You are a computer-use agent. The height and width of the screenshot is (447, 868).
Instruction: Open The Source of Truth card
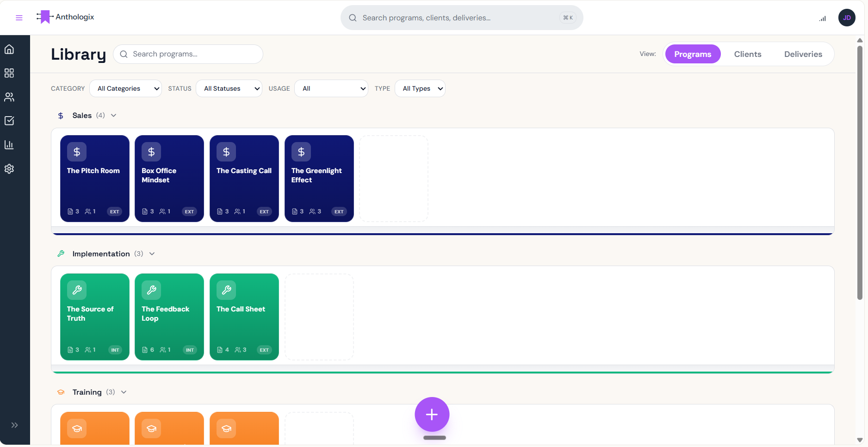pos(95,317)
